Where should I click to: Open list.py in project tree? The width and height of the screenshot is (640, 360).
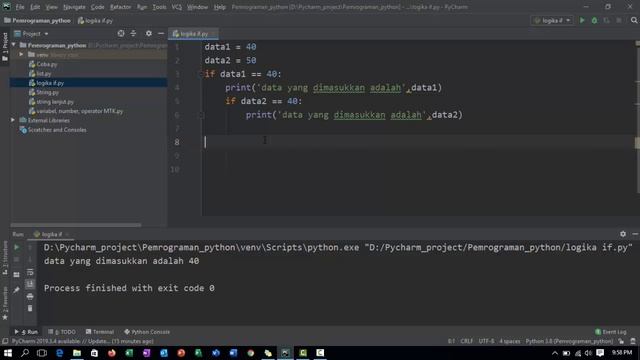40,73
